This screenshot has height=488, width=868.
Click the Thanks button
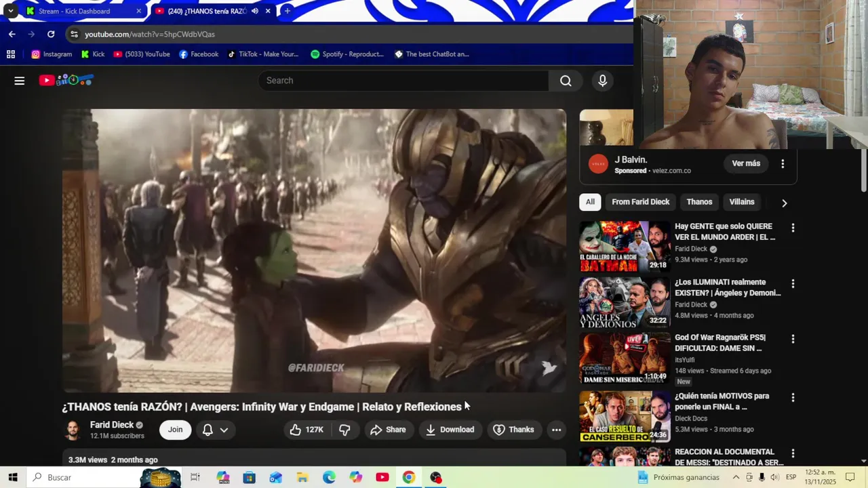513,430
